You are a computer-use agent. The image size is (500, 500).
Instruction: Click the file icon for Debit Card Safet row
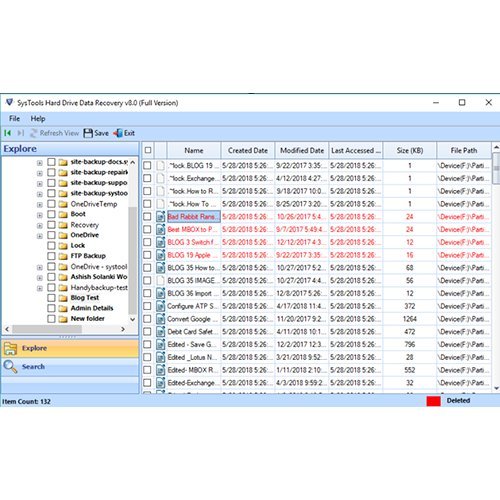coord(160,332)
